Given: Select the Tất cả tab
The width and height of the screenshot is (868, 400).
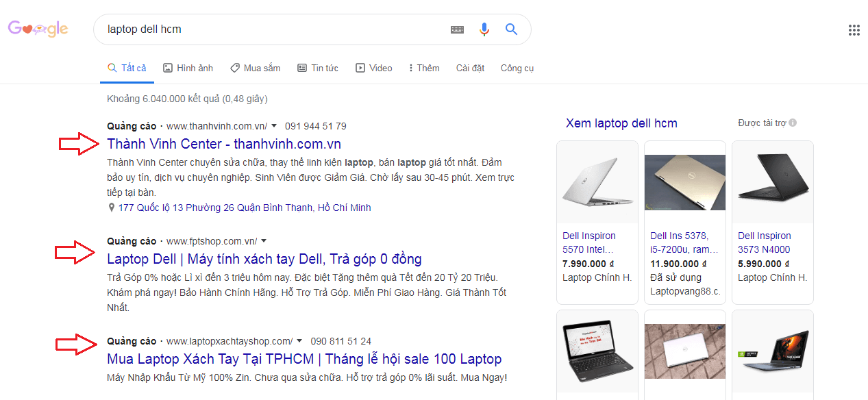Looking at the screenshot, I should (x=127, y=68).
